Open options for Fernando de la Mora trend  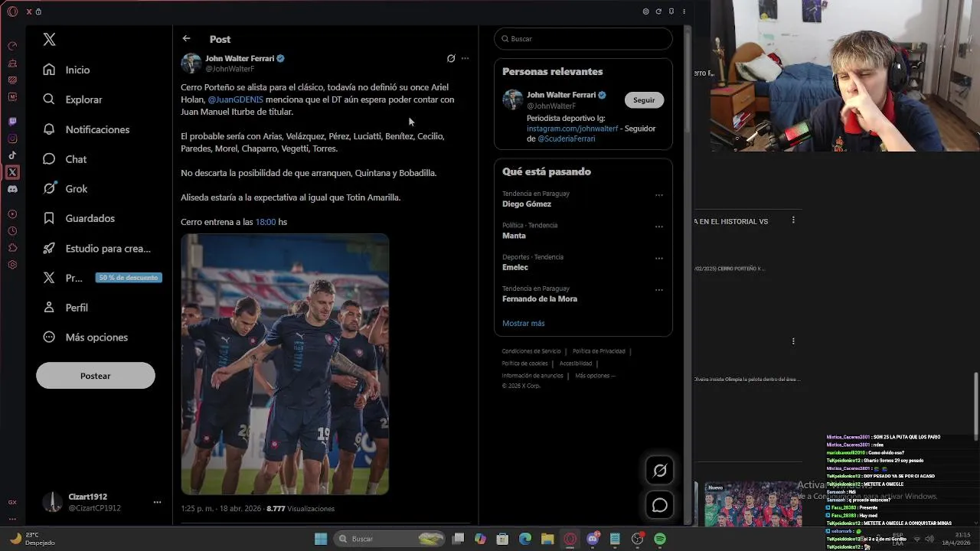pos(658,290)
